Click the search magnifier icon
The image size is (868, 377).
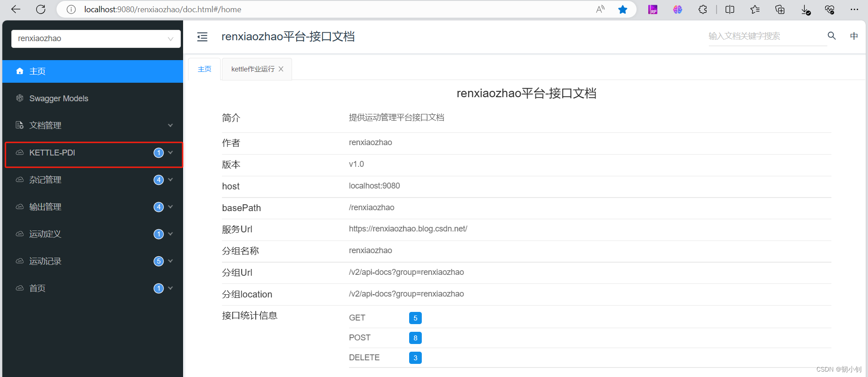(x=832, y=36)
